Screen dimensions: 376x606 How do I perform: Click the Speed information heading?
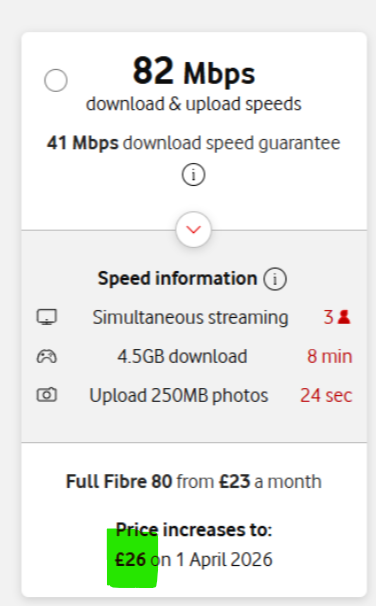[x=177, y=278]
